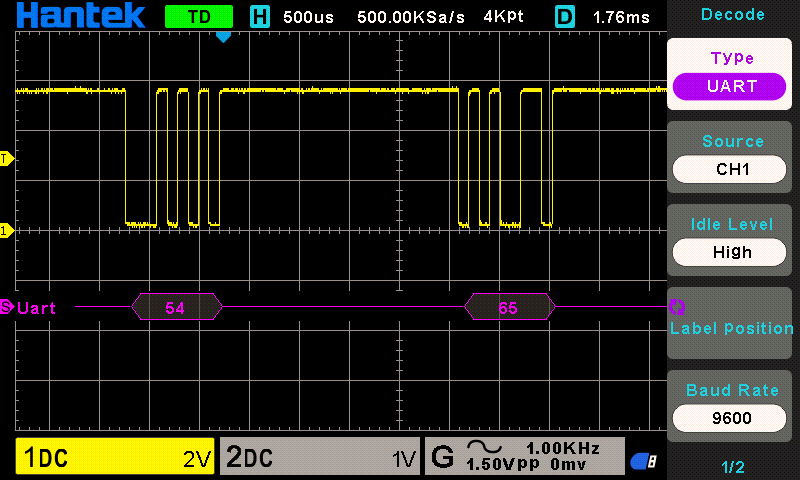Toggle the green TD trigger status indicator

pos(199,16)
